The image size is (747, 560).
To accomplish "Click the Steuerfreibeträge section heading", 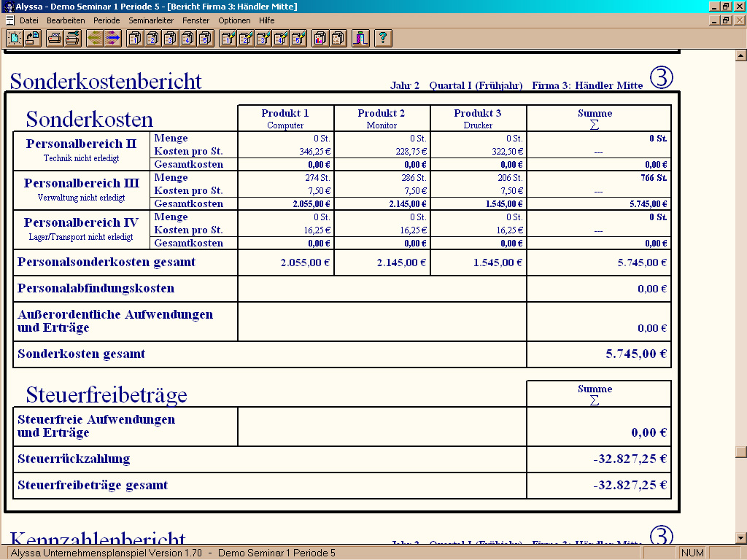I will click(107, 394).
